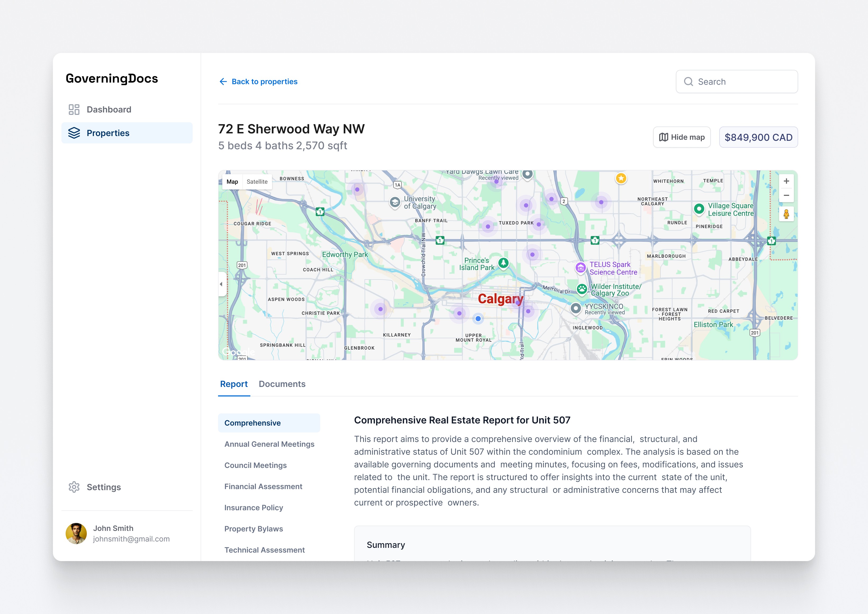Zoom in the map with plus
Screen dimensions: 868x614
[786, 181]
